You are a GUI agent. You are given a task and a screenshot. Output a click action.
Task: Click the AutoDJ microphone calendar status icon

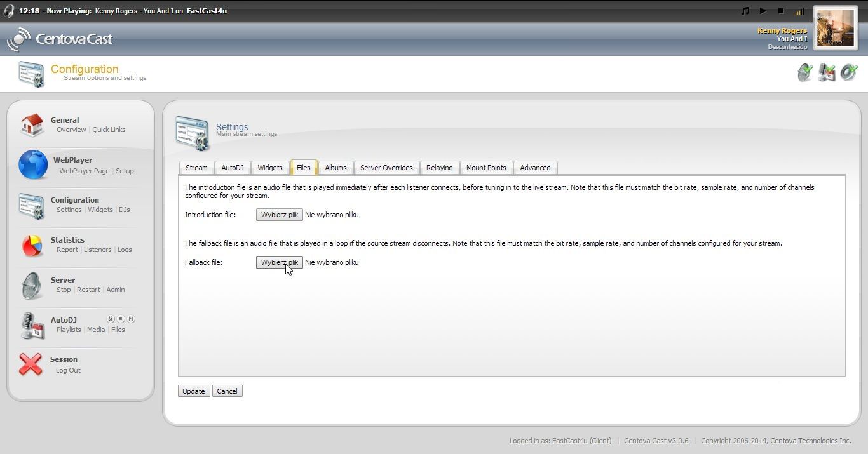pos(827,72)
